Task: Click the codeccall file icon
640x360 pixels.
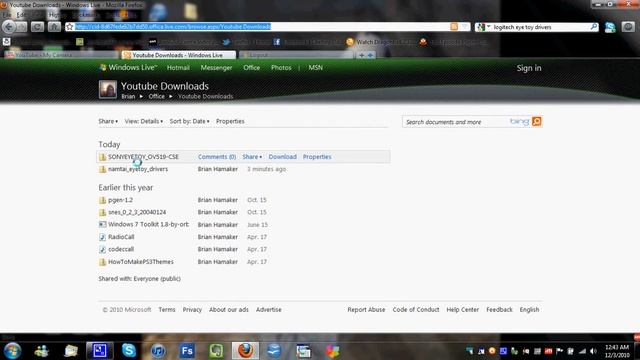Action: [x=102, y=249]
